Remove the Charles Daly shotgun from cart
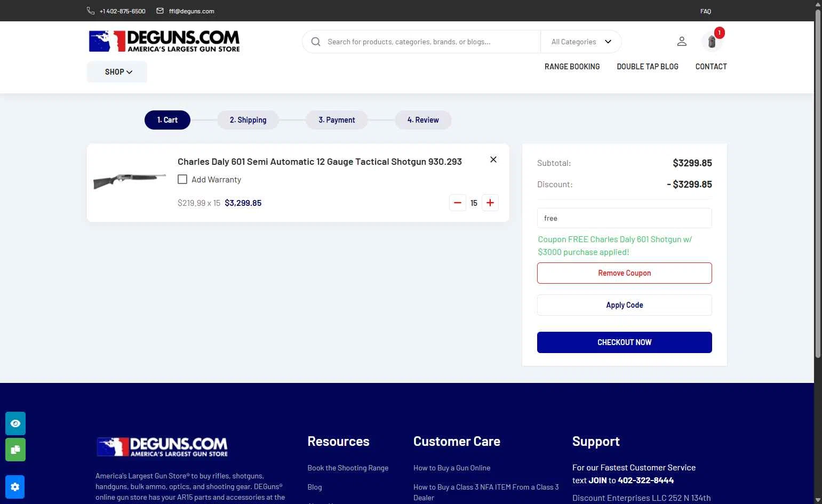This screenshot has height=504, width=822. (x=493, y=159)
